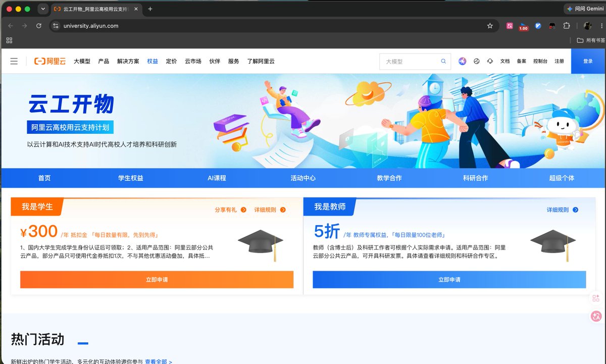Open the 备案 link
Image resolution: width=606 pixels, height=364 pixels.
pos(521,61)
